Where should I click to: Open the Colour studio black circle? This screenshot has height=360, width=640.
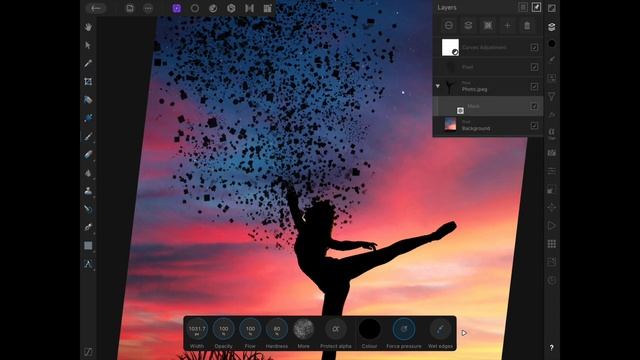pyautogui.click(x=551, y=43)
